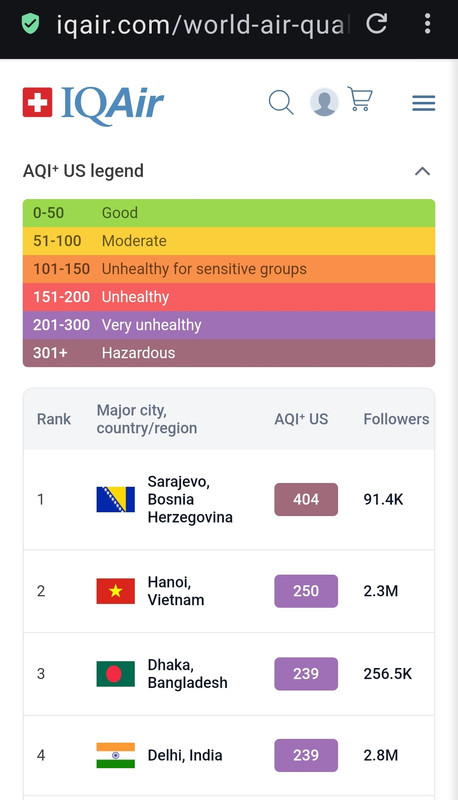
Task: Click the IQAir logo
Action: [93, 105]
